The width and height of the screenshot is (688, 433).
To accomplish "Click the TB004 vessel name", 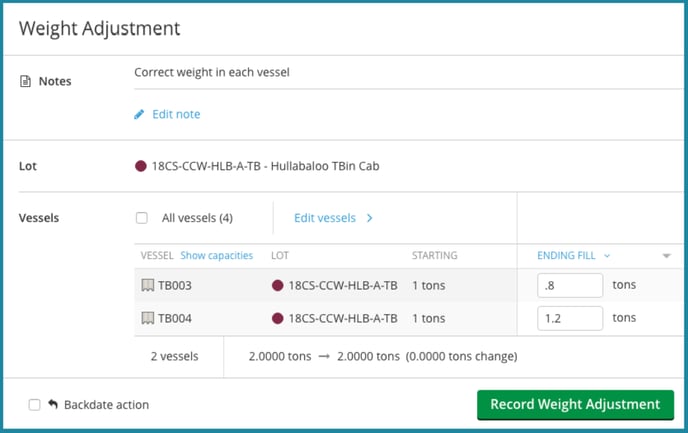I will [x=175, y=318].
